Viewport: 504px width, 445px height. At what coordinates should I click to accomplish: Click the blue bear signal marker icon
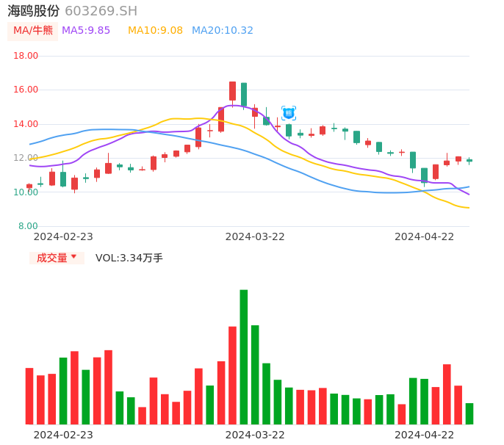point(289,113)
